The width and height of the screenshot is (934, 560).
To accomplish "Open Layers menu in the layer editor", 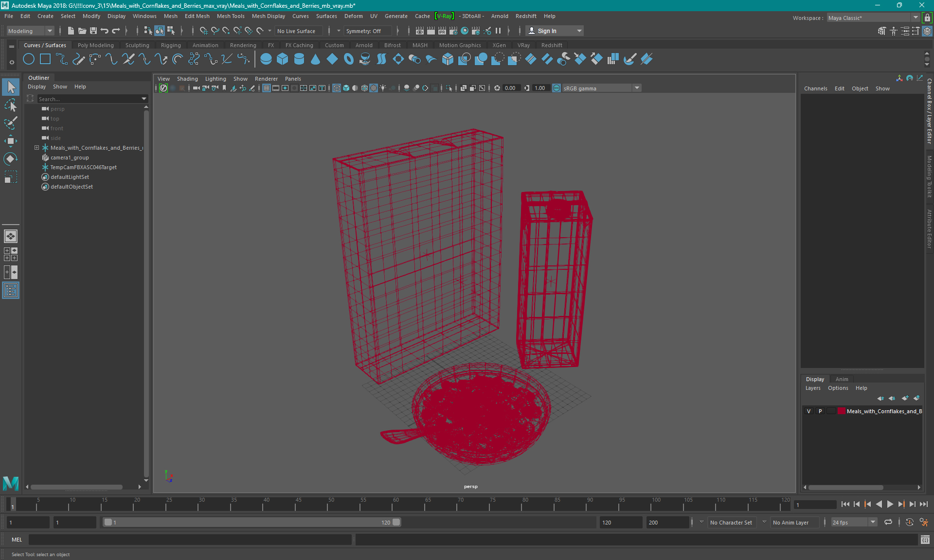I will pos(812,388).
